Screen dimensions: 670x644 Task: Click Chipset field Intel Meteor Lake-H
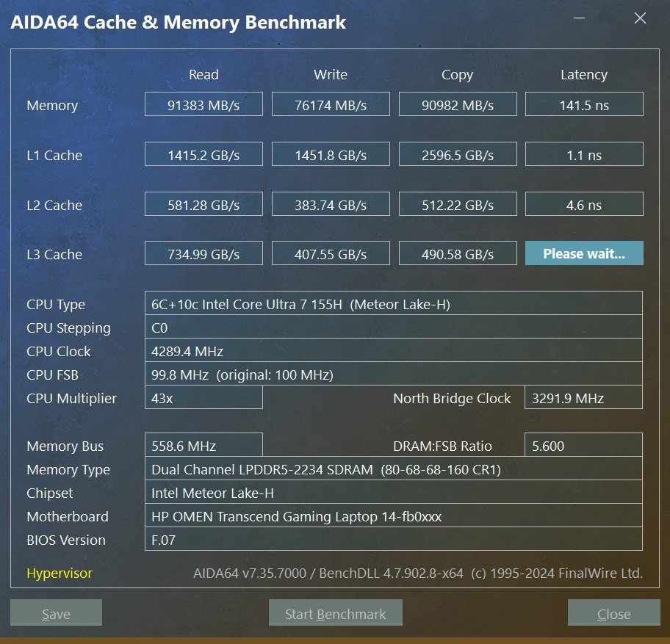[x=394, y=492]
